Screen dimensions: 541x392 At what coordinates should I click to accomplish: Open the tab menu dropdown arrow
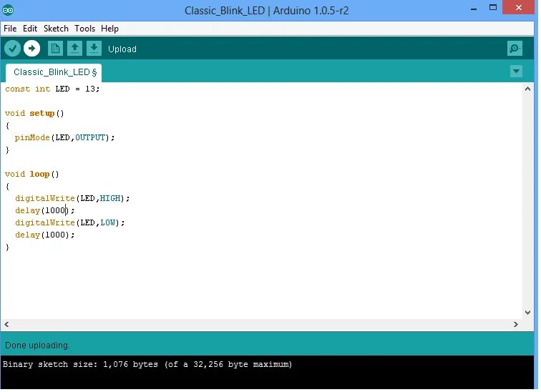pos(516,72)
